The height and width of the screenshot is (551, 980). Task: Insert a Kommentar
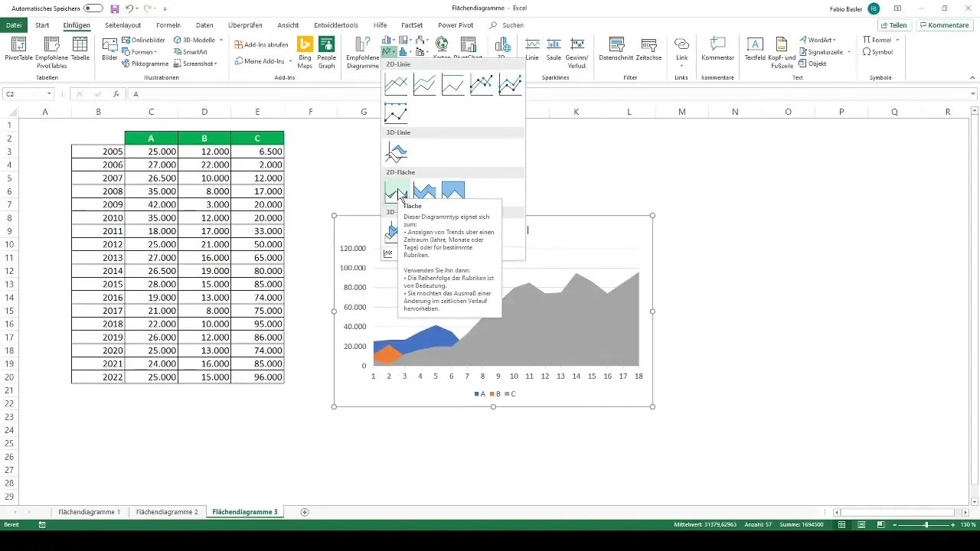point(718,50)
